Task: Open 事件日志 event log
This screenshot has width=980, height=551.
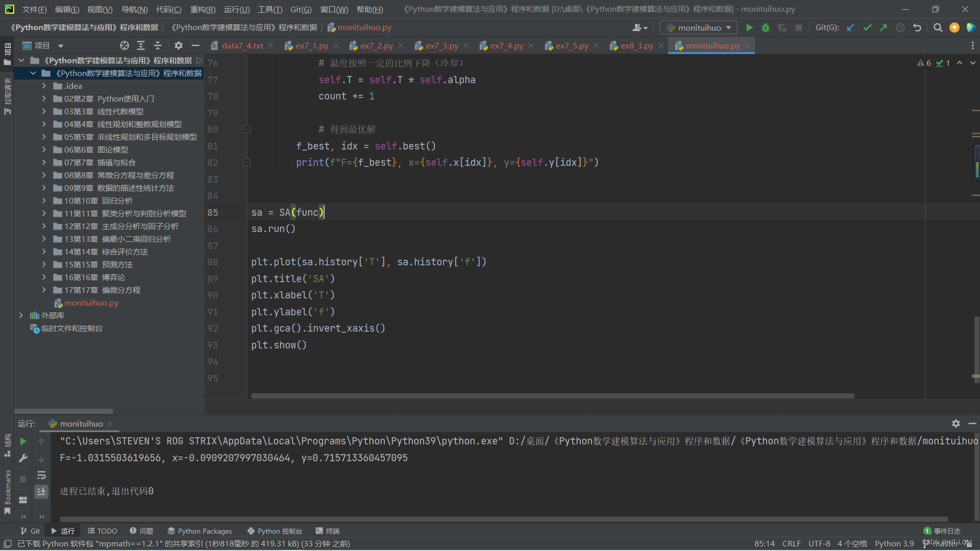Action: coord(942,531)
